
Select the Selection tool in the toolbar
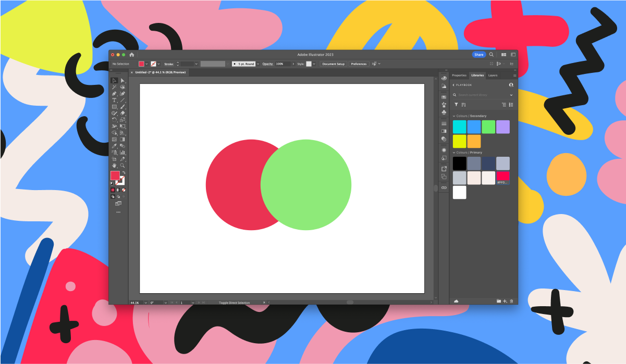click(115, 80)
